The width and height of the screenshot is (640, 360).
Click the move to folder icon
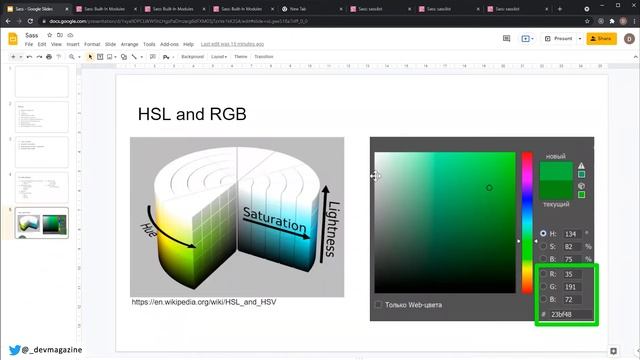pos(60,35)
